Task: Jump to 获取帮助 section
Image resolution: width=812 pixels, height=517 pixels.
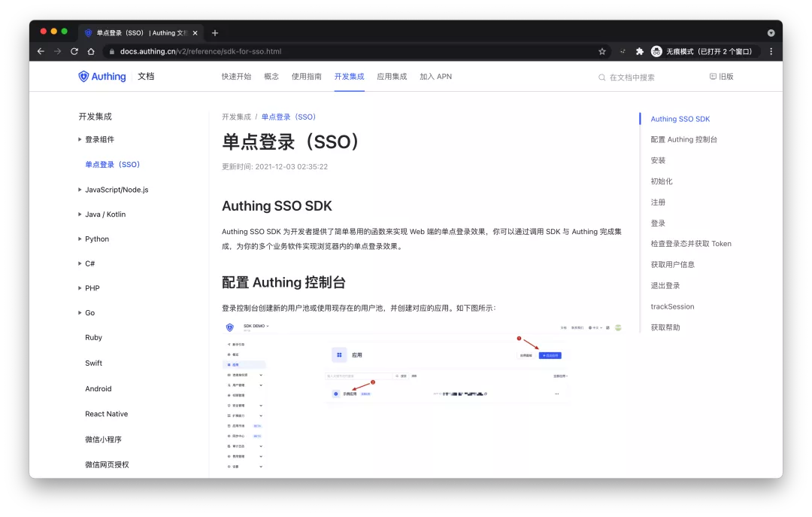Action: [665, 327]
